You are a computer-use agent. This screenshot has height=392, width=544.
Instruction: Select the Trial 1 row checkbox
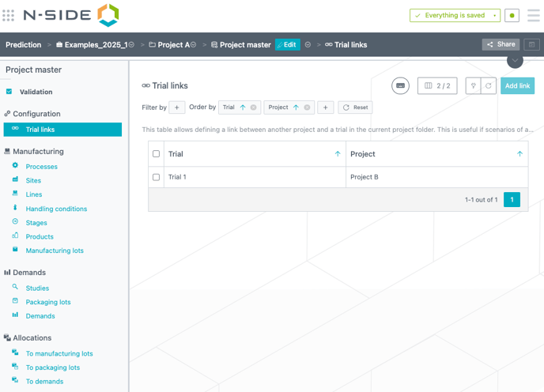click(x=156, y=177)
